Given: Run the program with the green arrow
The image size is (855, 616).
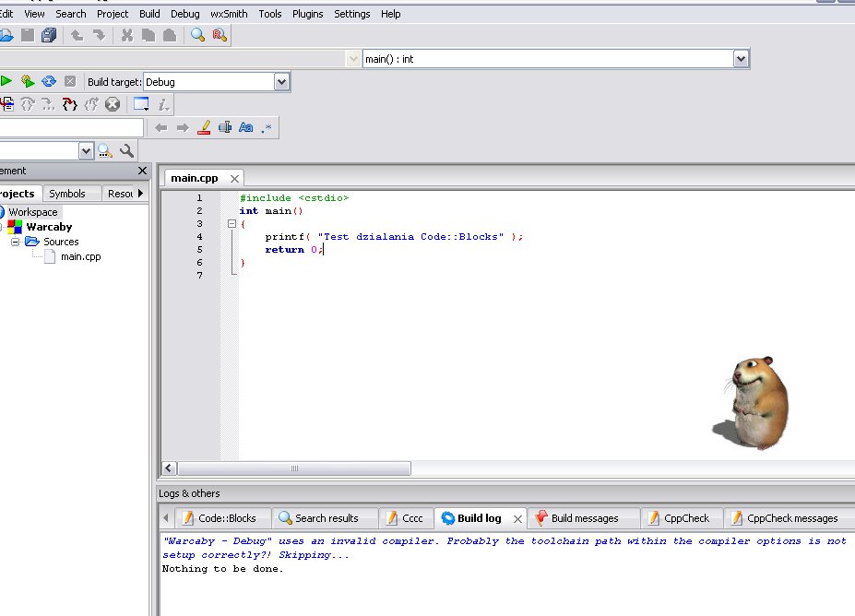Looking at the screenshot, I should (6, 81).
